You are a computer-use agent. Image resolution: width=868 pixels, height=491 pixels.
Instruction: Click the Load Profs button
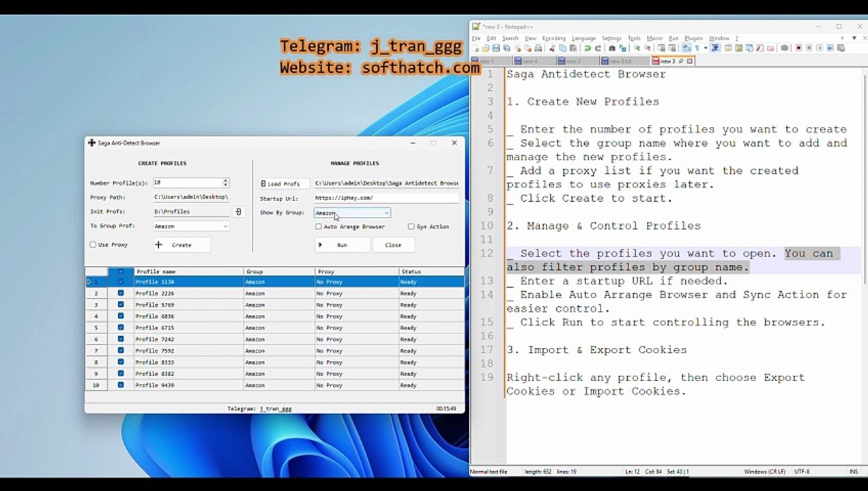coord(284,183)
